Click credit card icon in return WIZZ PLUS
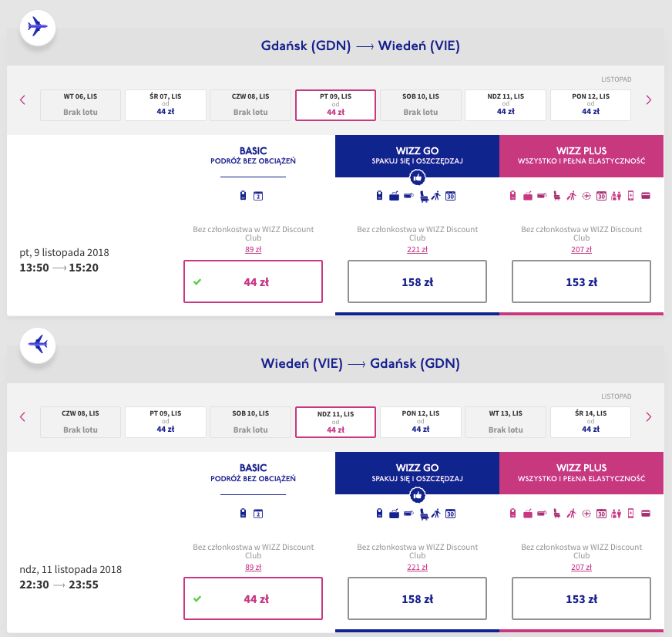The height and width of the screenshot is (637, 672). pos(646,513)
